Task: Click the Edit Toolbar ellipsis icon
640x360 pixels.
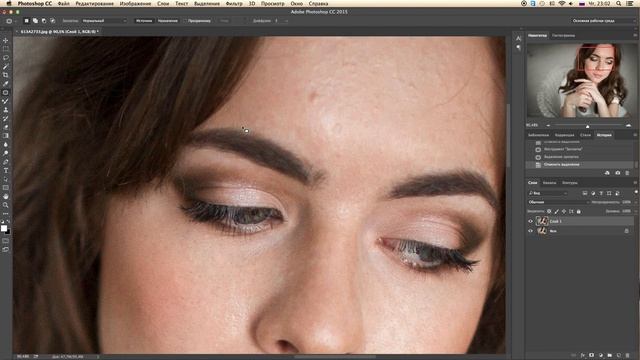Action: click(6, 213)
